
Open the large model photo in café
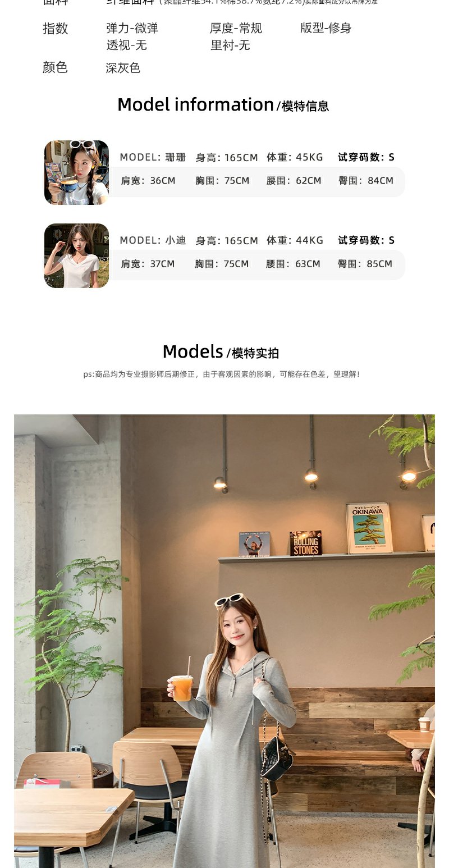pos(224,641)
